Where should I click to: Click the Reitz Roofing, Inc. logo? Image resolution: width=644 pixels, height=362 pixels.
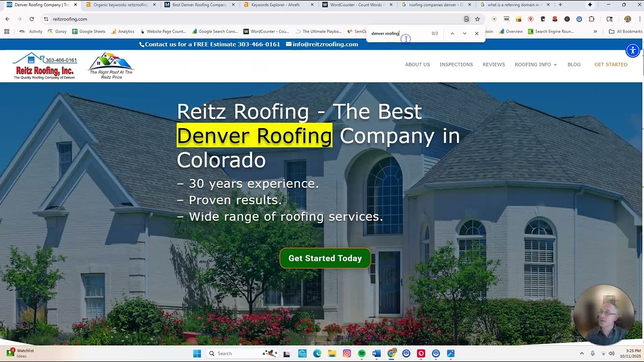pyautogui.click(x=45, y=66)
